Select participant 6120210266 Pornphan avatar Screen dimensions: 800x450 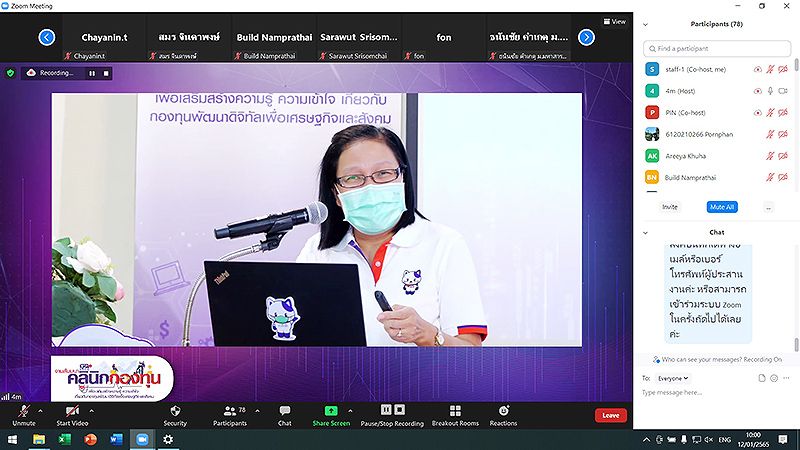[652, 134]
